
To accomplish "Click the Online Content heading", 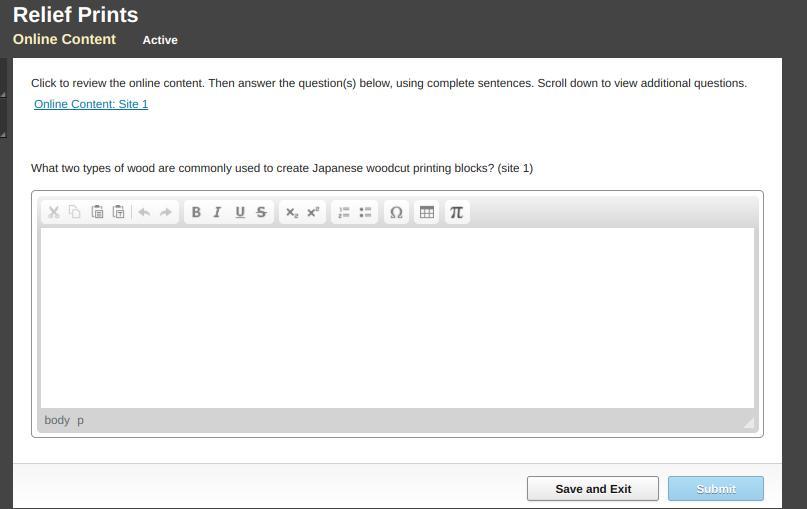I will point(64,39).
